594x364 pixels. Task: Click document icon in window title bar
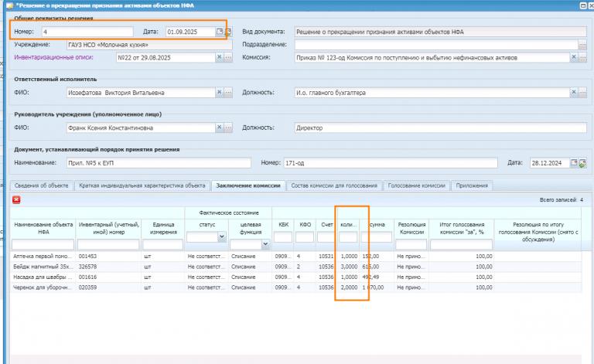pyautogui.click(x=10, y=5)
